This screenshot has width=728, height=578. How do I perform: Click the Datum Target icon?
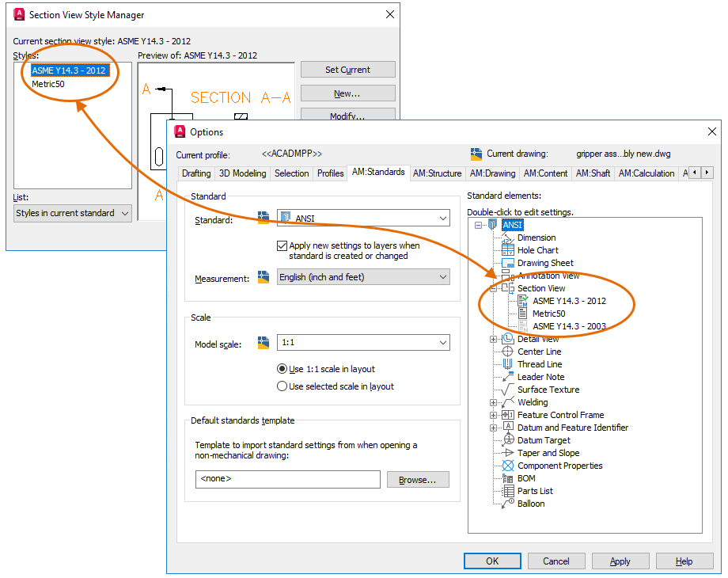(507, 440)
